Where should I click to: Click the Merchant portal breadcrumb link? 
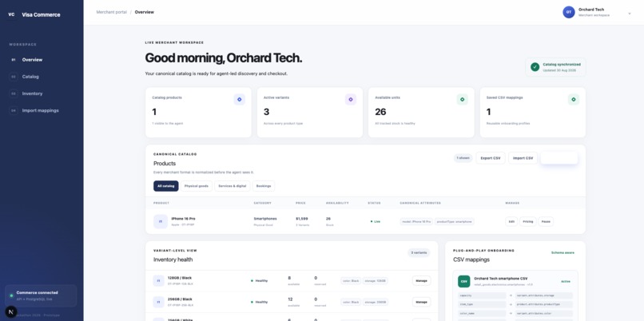[x=111, y=12]
